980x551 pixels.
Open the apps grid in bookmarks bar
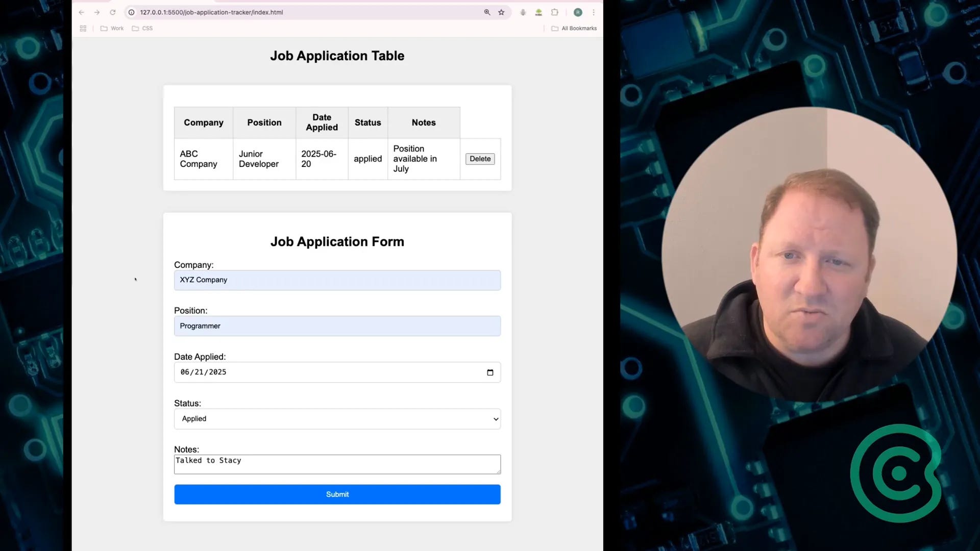(x=83, y=29)
